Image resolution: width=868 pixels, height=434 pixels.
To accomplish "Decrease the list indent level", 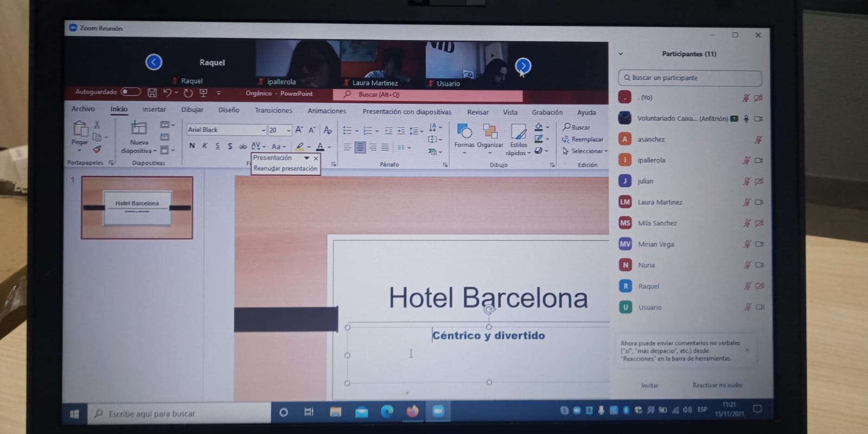I will (388, 131).
